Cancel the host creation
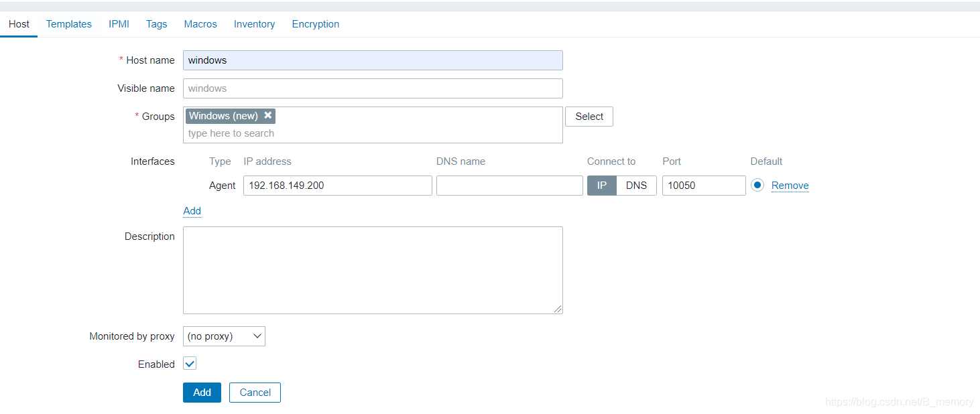This screenshot has height=414, width=980. pos(255,393)
